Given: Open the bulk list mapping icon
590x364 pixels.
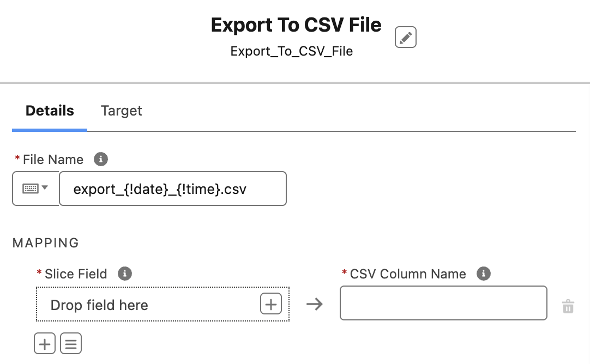Looking at the screenshot, I should click(71, 343).
